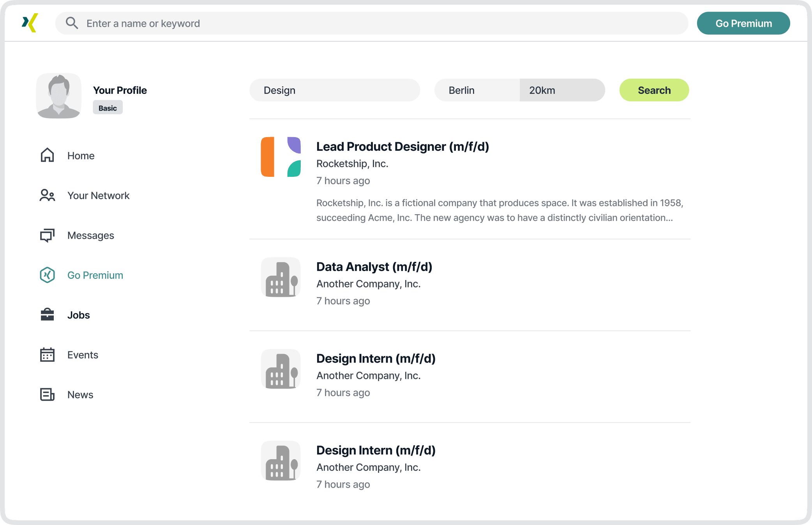Screen dimensions: 812x525
Task: Click the Basic membership badge
Action: pos(108,108)
